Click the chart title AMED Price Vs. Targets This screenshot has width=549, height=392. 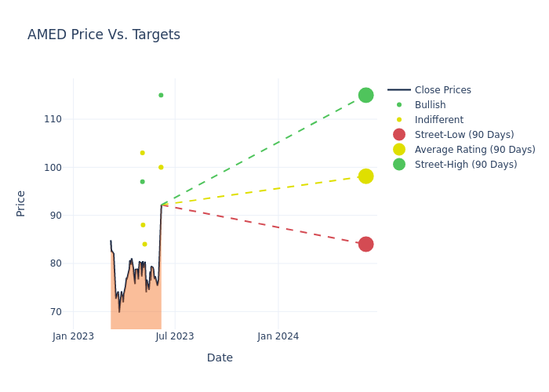pyautogui.click(x=104, y=34)
